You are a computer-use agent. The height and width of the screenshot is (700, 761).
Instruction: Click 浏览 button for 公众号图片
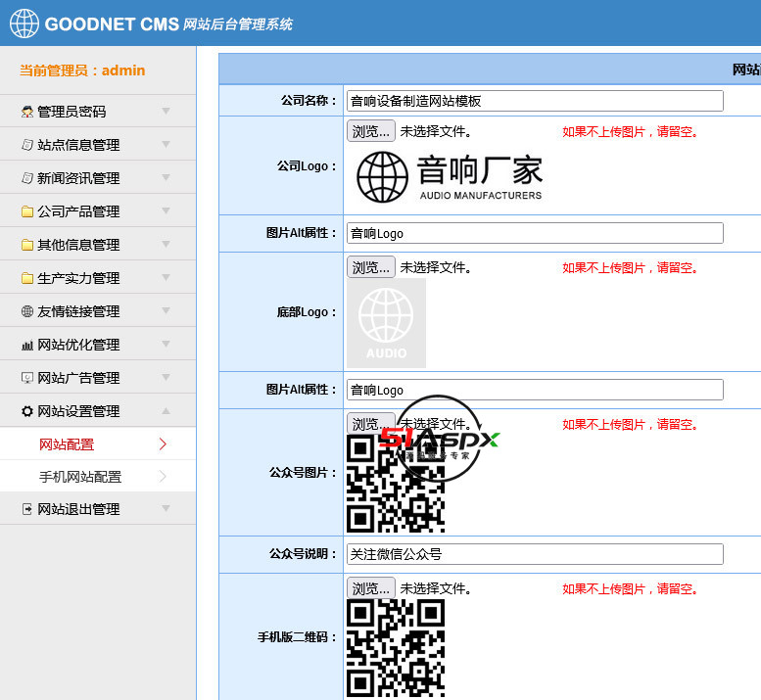(371, 424)
